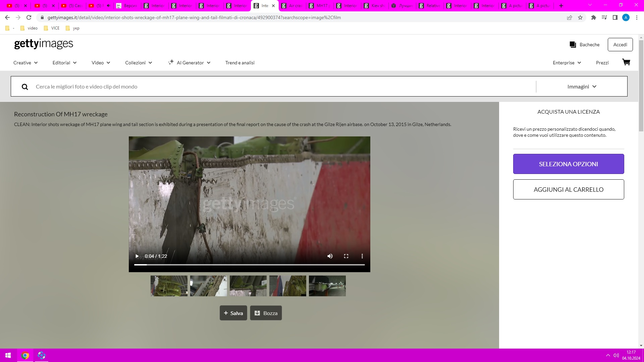The image size is (644, 362).
Task: Click the Getty Images logo
Action: tap(44, 44)
